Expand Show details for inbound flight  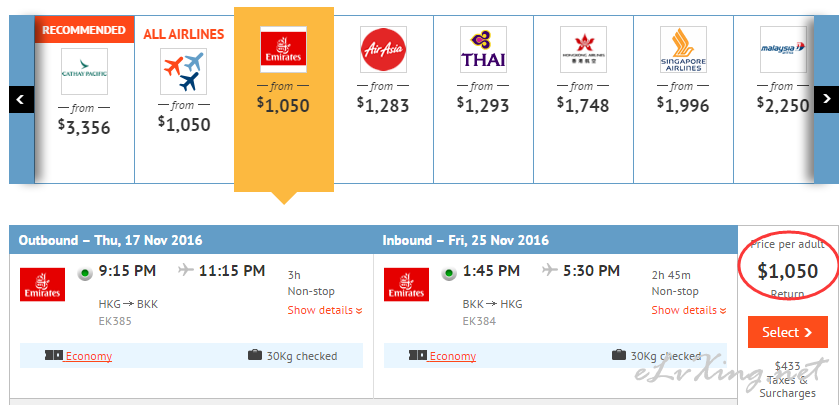pyautogui.click(x=689, y=310)
